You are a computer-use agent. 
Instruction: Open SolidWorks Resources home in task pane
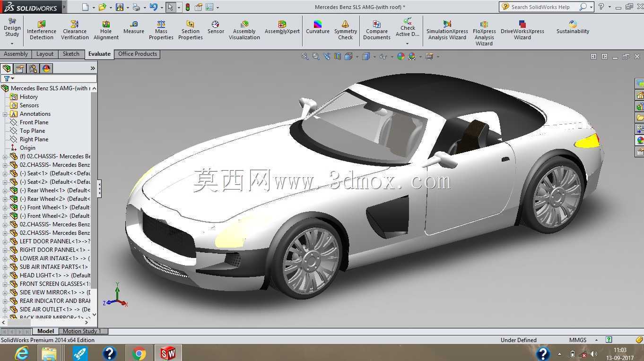pyautogui.click(x=640, y=95)
